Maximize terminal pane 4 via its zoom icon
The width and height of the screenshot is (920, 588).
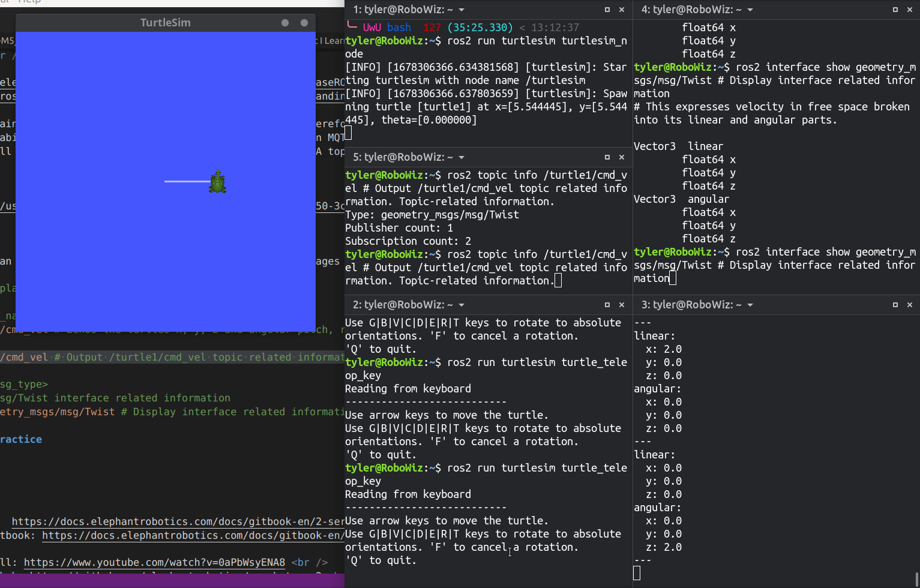coord(895,10)
